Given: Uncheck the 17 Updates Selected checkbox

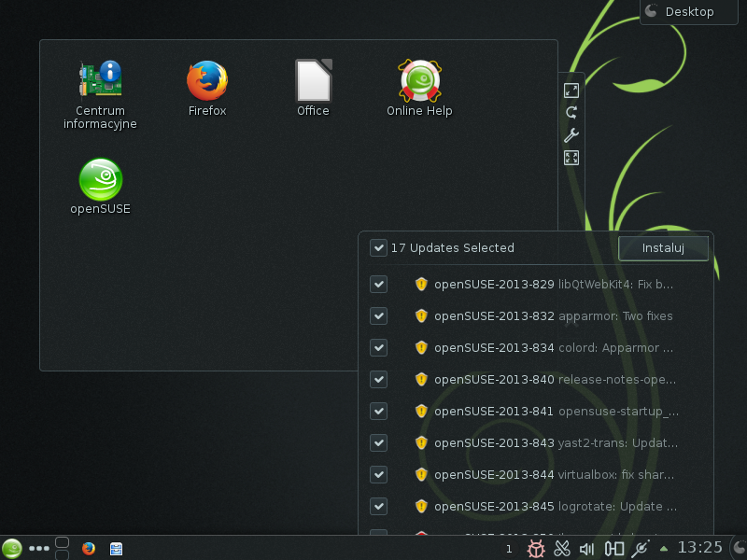Looking at the screenshot, I should 378,248.
